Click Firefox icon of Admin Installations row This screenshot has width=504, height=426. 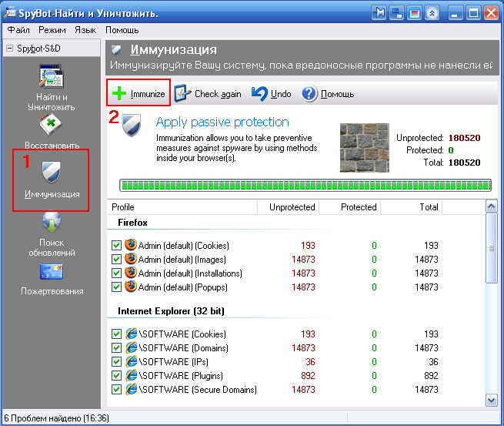coord(131,273)
